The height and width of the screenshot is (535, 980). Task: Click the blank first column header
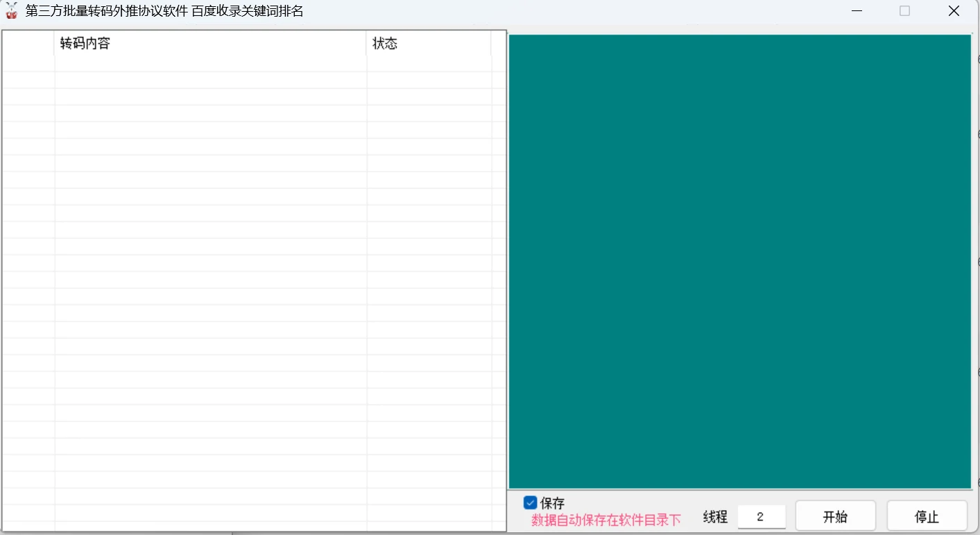[28, 43]
